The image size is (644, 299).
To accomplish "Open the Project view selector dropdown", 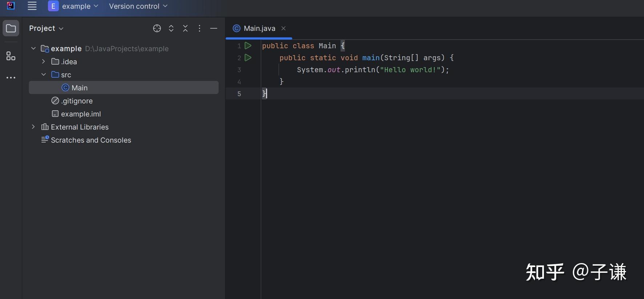I will coord(46,28).
